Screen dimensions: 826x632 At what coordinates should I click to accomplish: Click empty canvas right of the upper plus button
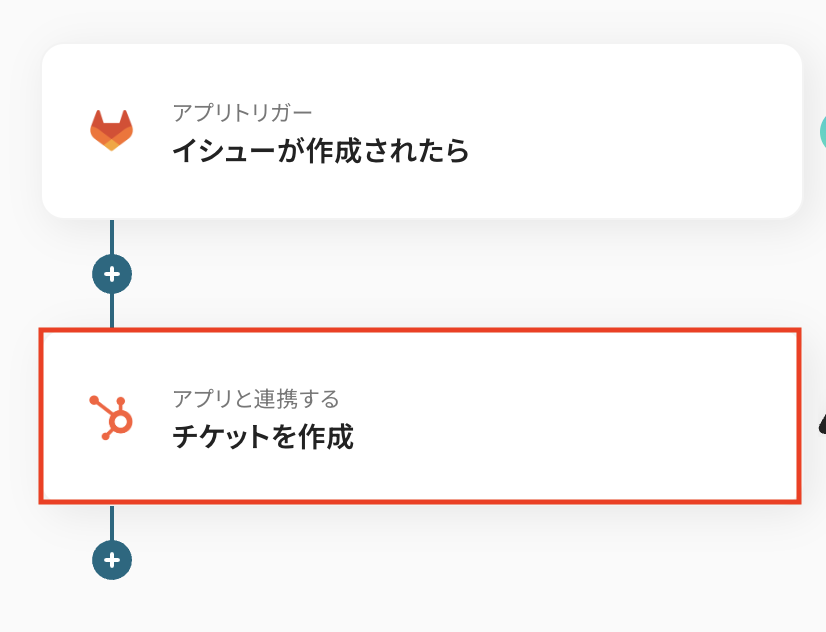tap(450, 273)
